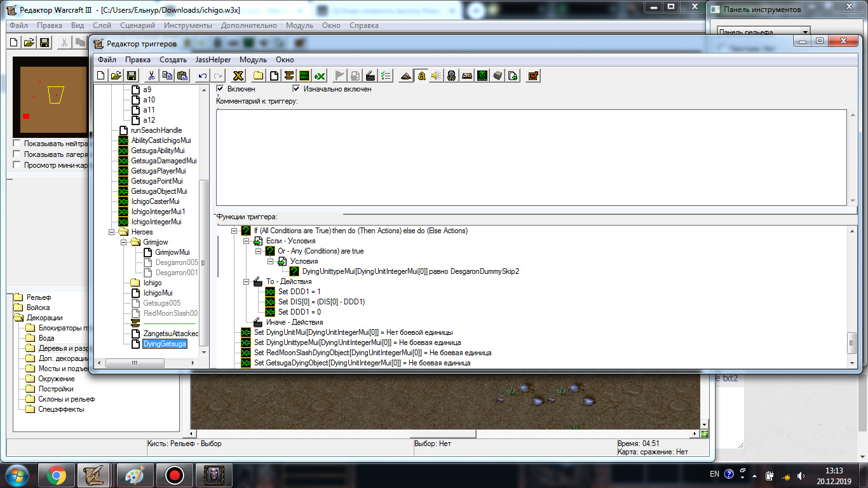The width and height of the screenshot is (868, 488).
Task: Open 'Дополнительно' menu in main editor window
Action: (x=249, y=25)
